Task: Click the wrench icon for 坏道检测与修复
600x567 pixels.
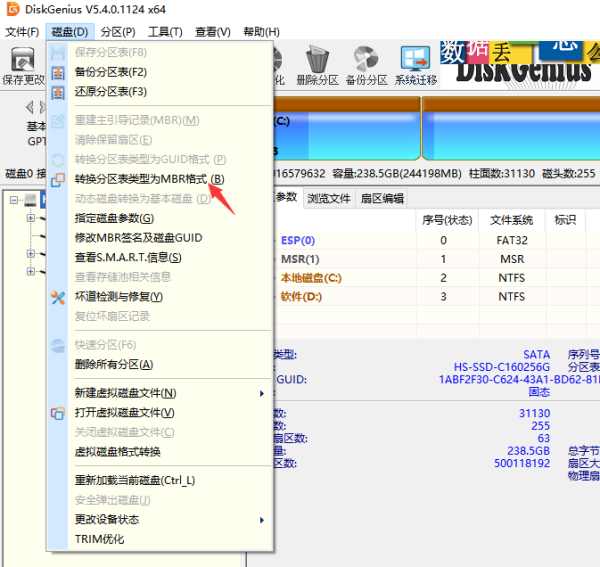Action: (x=58, y=297)
